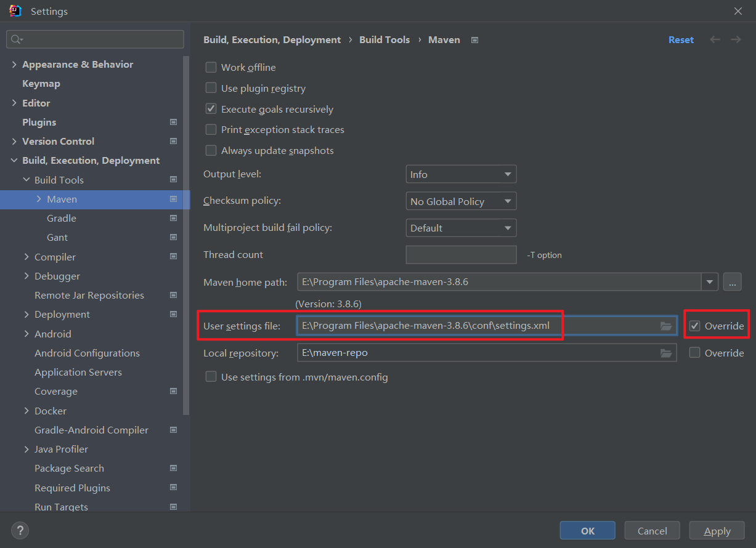Image resolution: width=756 pixels, height=548 pixels.
Task: Click the project-level icon beside Maven breadcrumb
Action: [474, 40]
